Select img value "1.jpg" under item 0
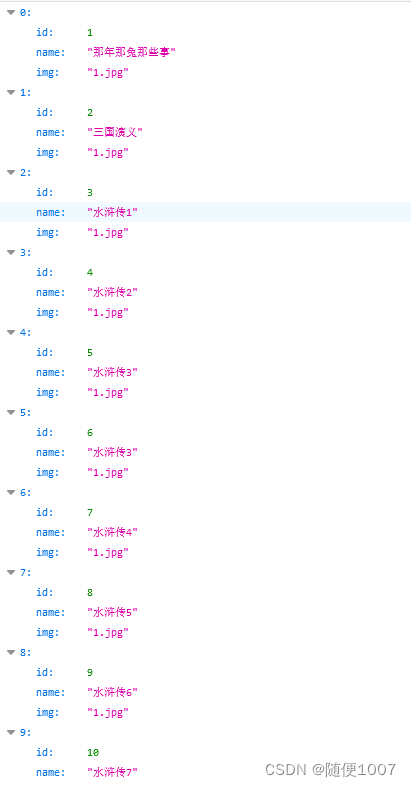Viewport: 411px width, 787px height. click(108, 73)
